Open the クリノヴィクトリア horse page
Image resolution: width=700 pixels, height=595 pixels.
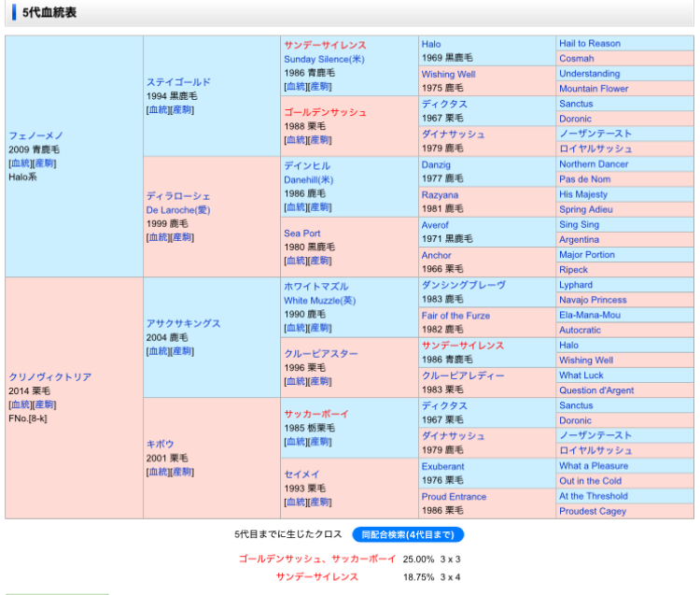50,377
